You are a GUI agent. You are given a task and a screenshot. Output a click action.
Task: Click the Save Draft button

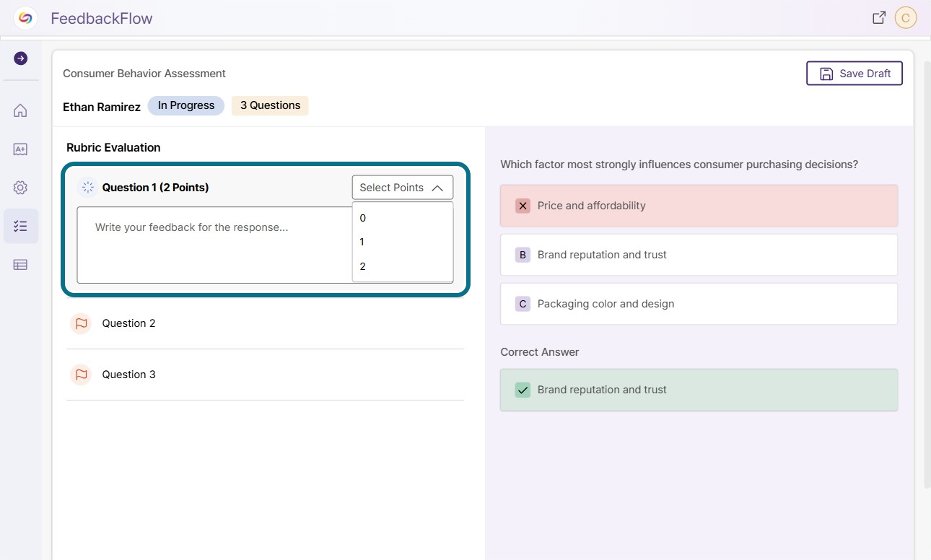coord(854,74)
